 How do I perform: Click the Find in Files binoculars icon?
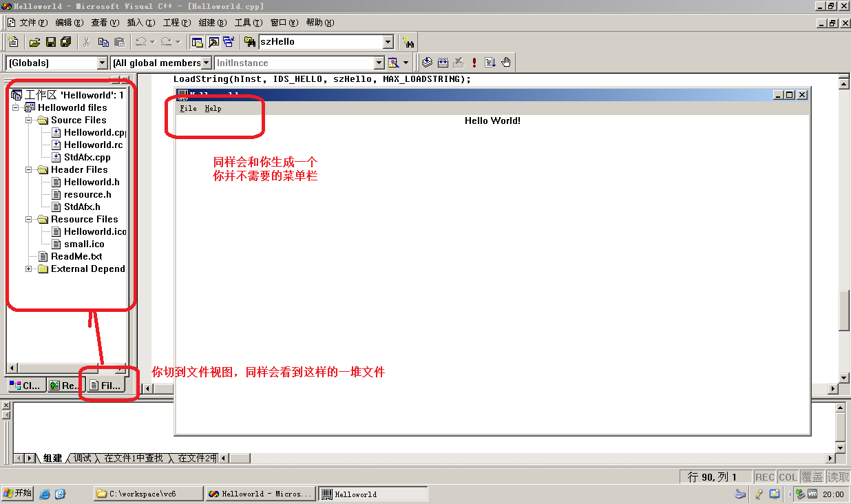[251, 42]
